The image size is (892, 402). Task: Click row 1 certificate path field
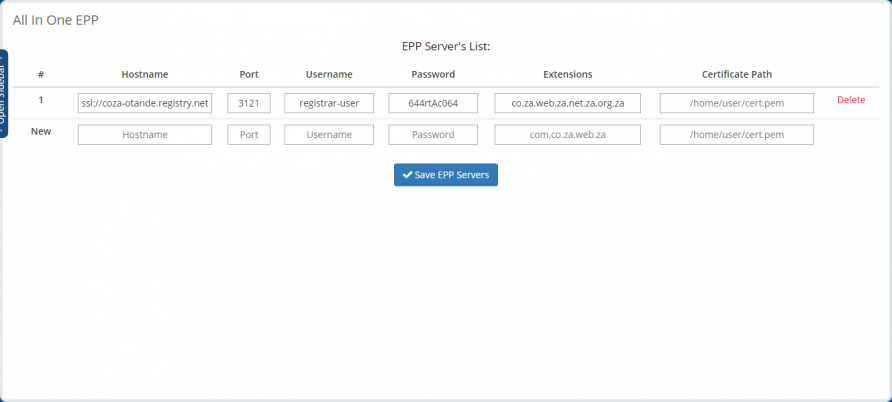pos(736,103)
